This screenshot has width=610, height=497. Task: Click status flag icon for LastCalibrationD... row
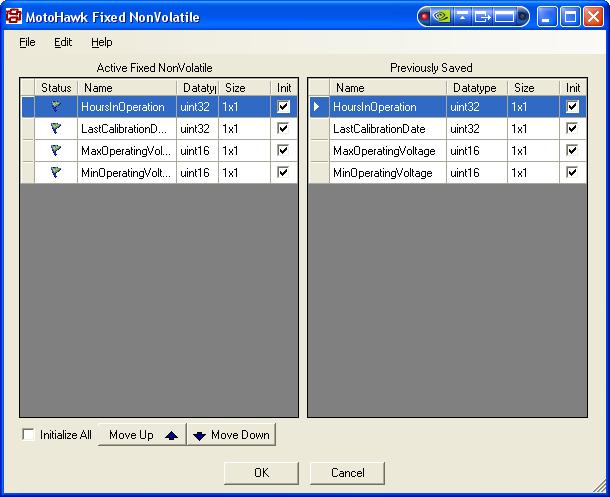pos(56,128)
